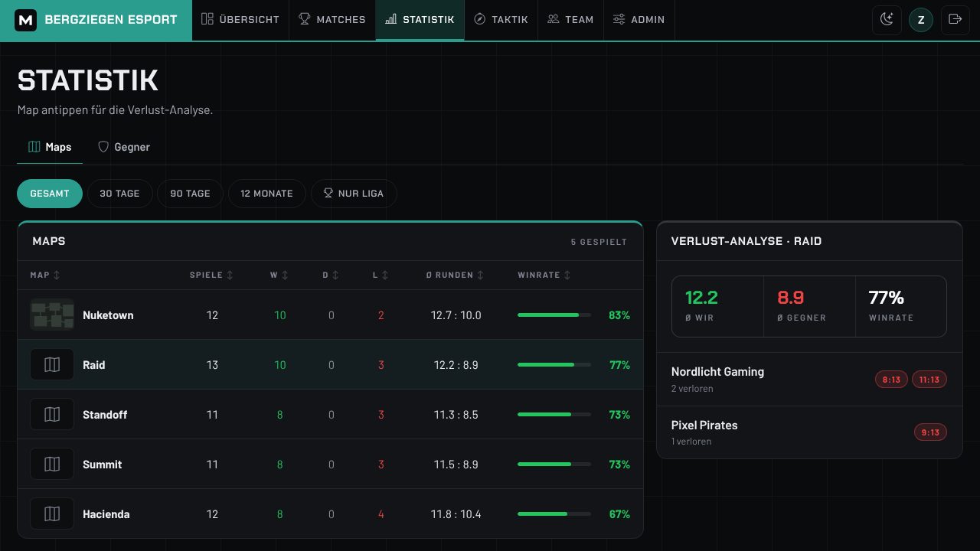
Task: Select the Gesamt time filter
Action: click(x=50, y=194)
